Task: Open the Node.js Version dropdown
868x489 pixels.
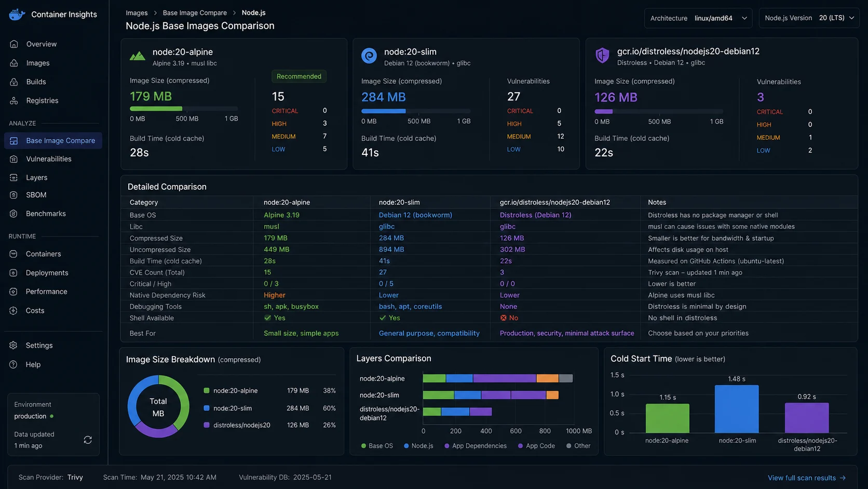Action: coord(809,18)
